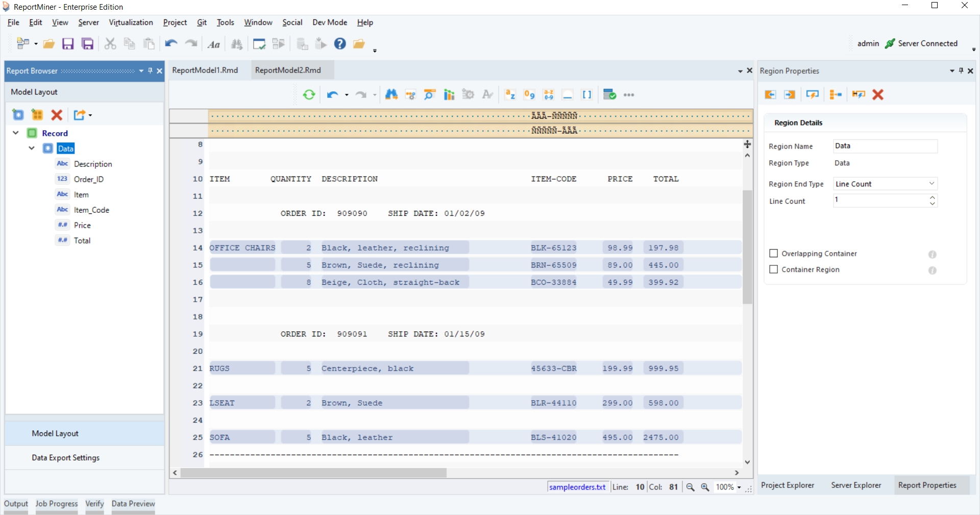Check the Container Region checkbox
980x515 pixels.
(774, 269)
